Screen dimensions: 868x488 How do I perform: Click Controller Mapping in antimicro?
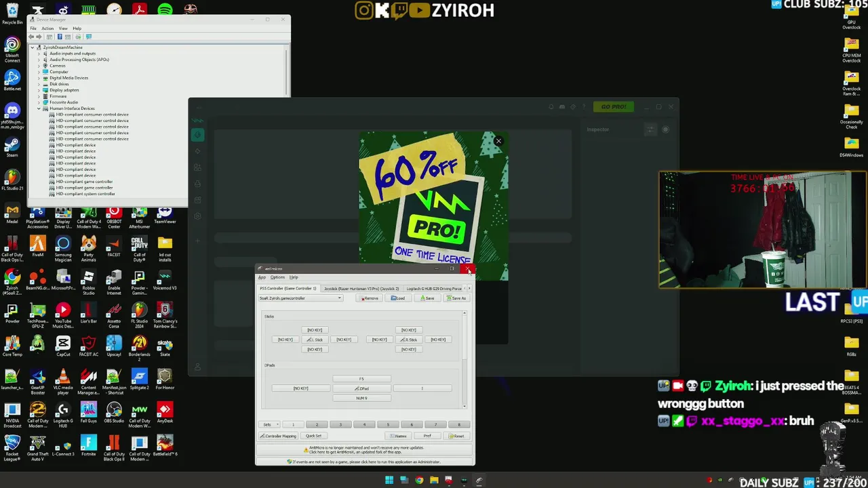click(278, 436)
